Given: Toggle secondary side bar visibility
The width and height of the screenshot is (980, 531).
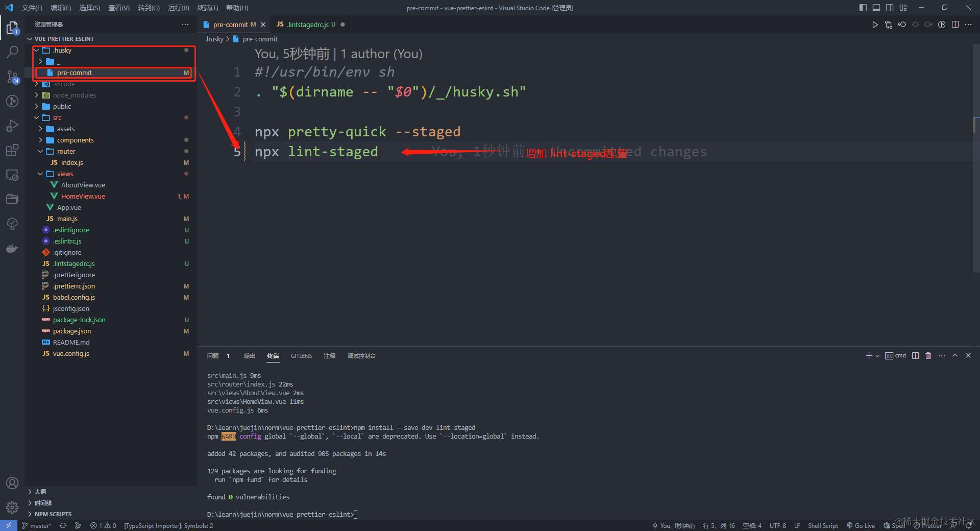Looking at the screenshot, I should [890, 8].
